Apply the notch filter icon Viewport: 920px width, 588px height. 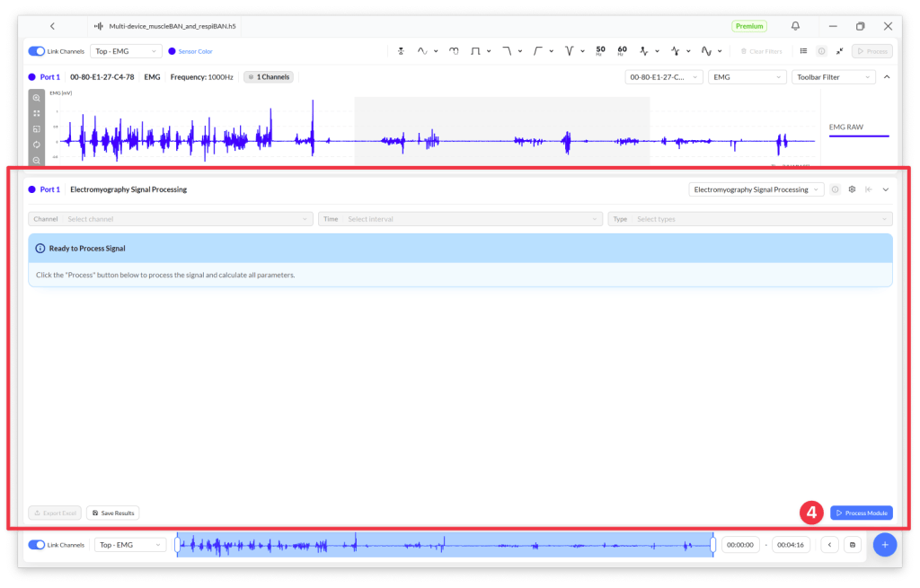tap(569, 51)
